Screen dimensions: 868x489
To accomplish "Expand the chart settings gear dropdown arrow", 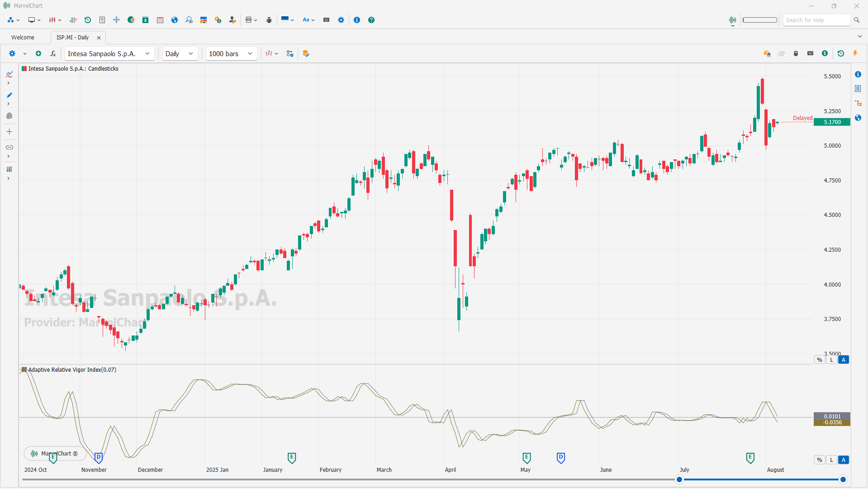I will click(x=25, y=53).
